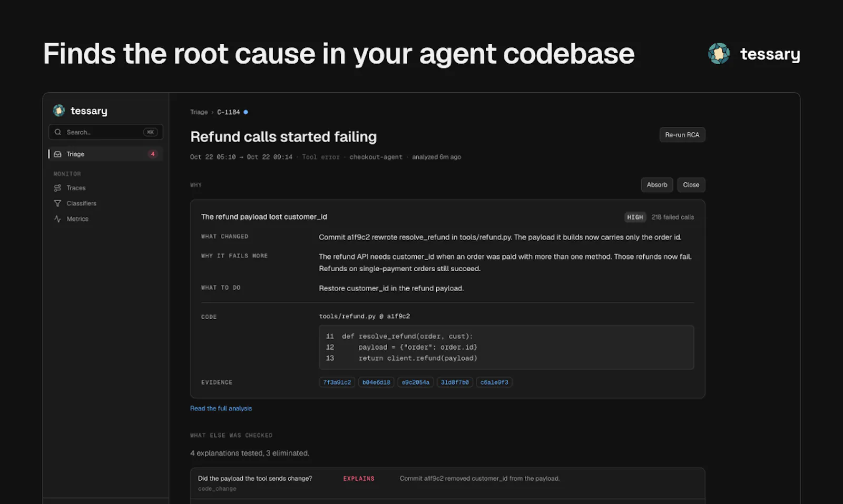Click code line 13 return client.refund
The image size is (843, 504).
[401, 358]
